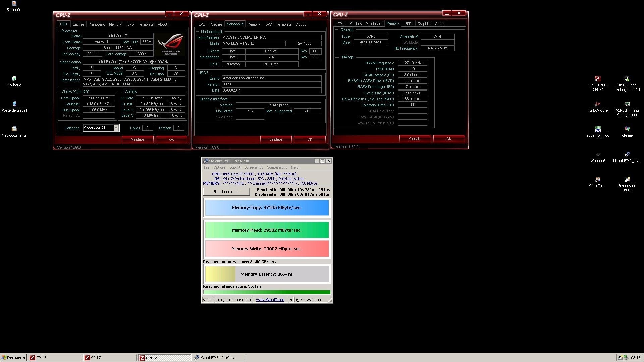Open Processor #1 selection dropdown
This screenshot has width=644, height=362.
[116, 128]
